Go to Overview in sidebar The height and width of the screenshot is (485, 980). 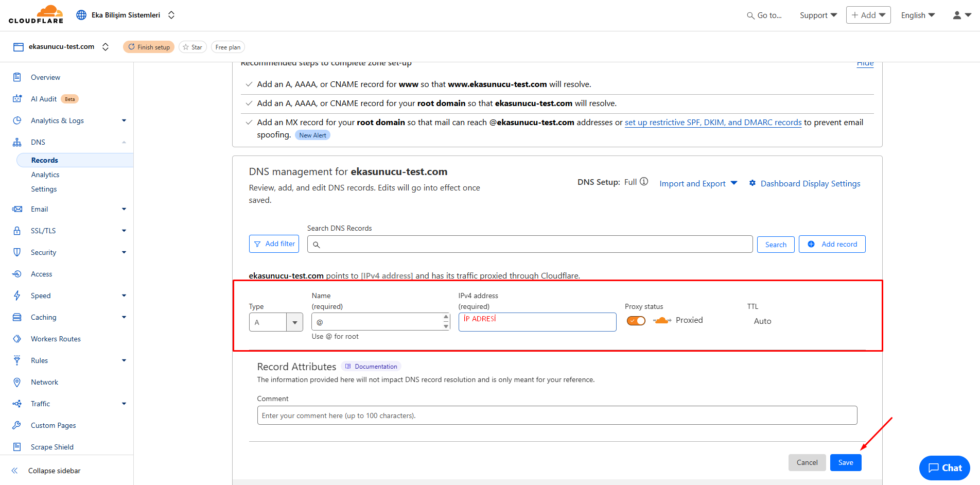[45, 77]
